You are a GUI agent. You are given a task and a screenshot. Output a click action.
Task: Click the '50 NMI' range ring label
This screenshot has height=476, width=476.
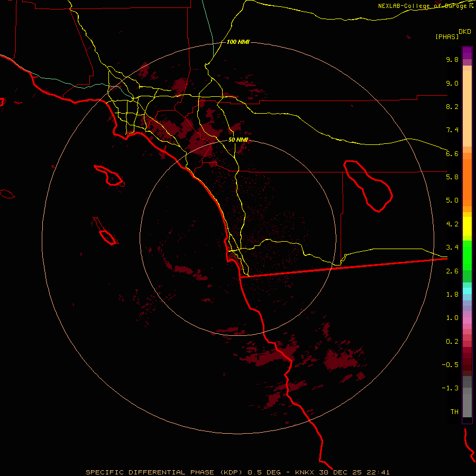(x=238, y=140)
